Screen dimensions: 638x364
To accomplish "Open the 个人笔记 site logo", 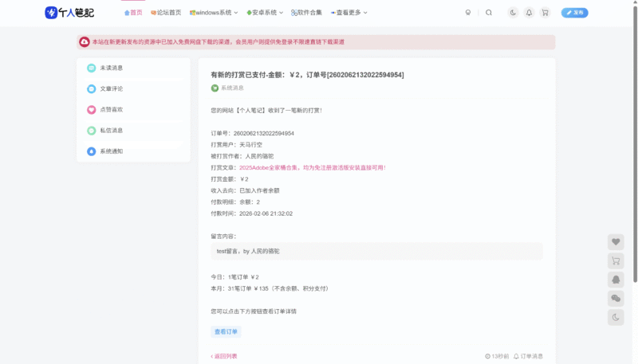I will click(69, 13).
